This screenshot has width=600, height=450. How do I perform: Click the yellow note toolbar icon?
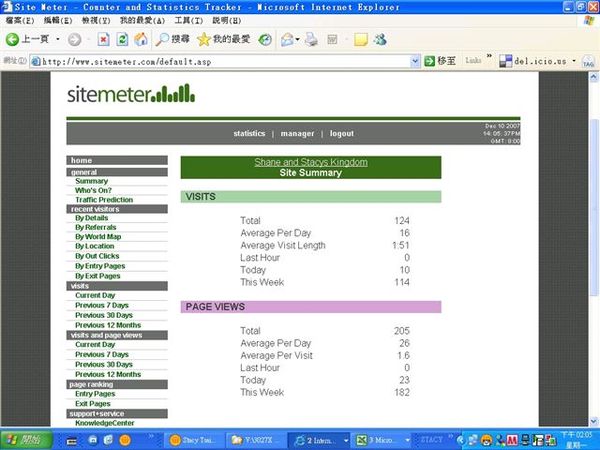(360, 39)
